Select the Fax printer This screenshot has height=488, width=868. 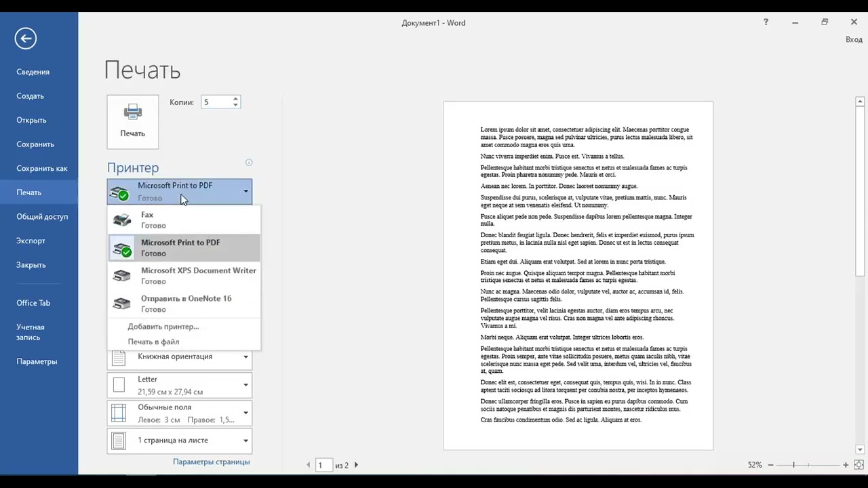click(184, 220)
